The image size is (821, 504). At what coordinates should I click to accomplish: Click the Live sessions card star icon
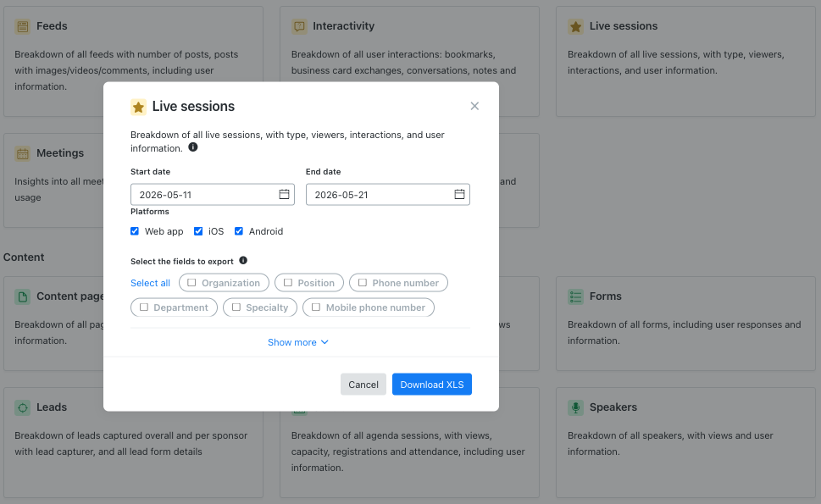pos(575,26)
